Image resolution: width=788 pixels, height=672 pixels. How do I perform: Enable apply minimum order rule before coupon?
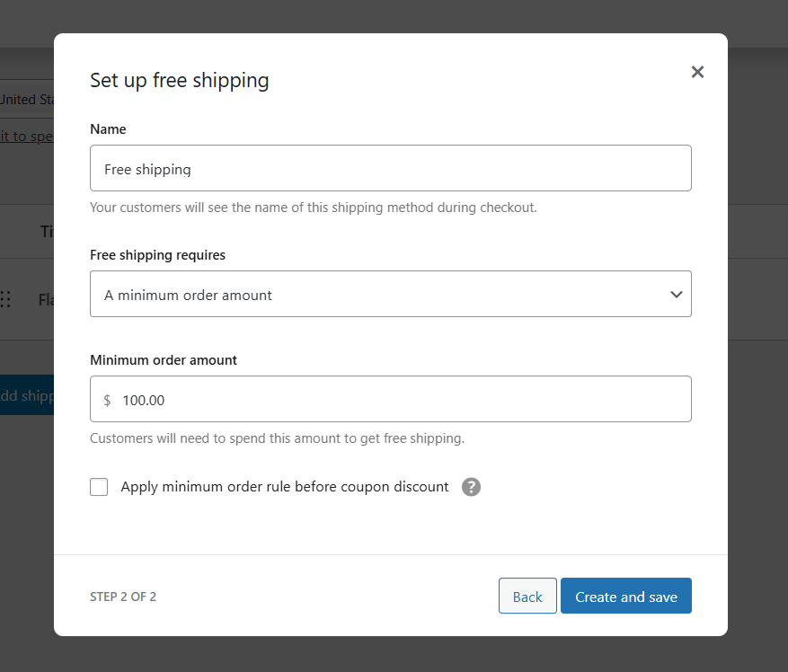(x=99, y=487)
